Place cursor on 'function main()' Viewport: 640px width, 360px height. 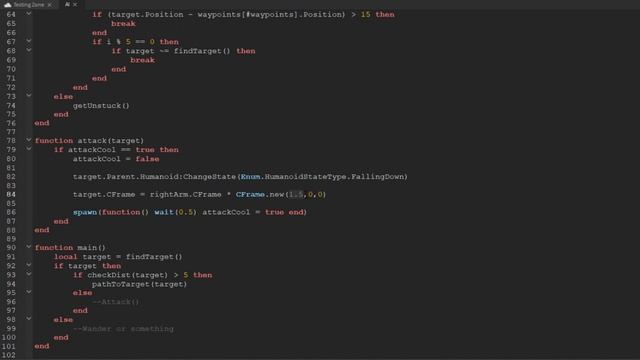[x=70, y=248]
